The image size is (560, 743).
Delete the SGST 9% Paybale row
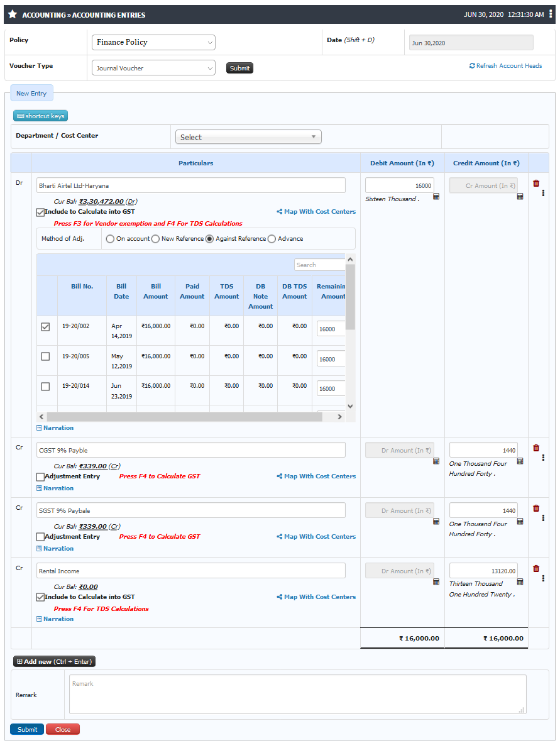(x=536, y=508)
